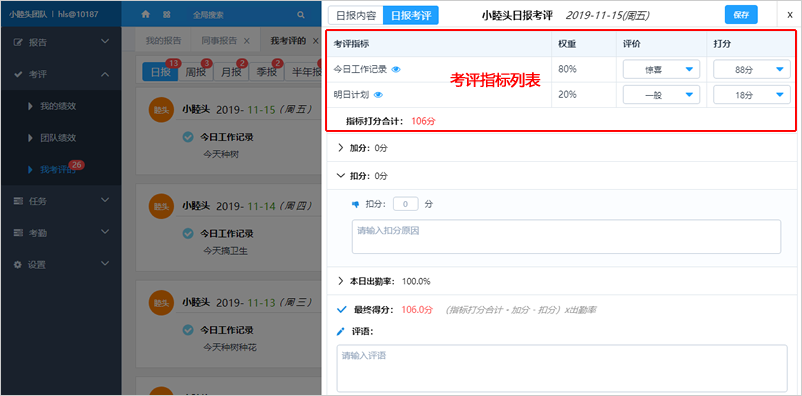Viewport: 802px width, 396px height.
Task: Expand the 设置 sidebar chevron
Action: [105, 264]
